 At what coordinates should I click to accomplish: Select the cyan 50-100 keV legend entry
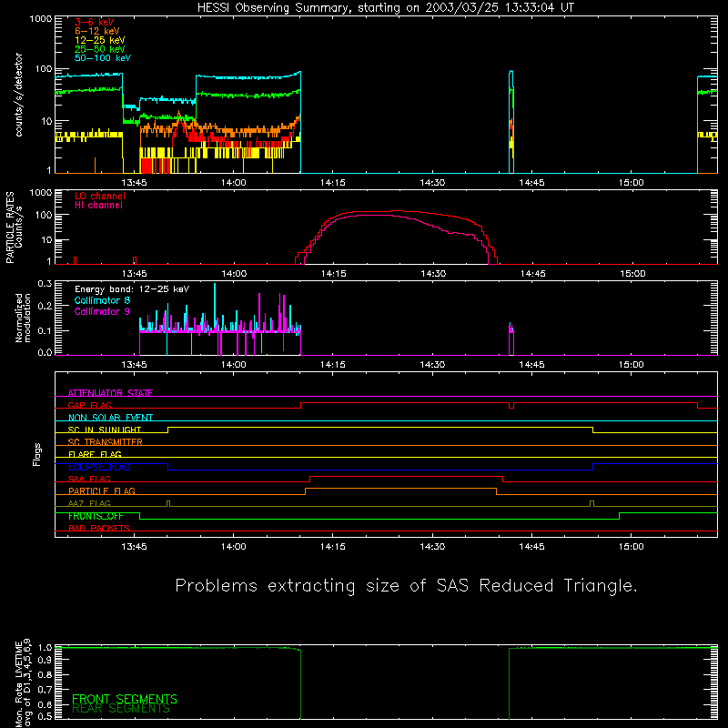click(103, 58)
